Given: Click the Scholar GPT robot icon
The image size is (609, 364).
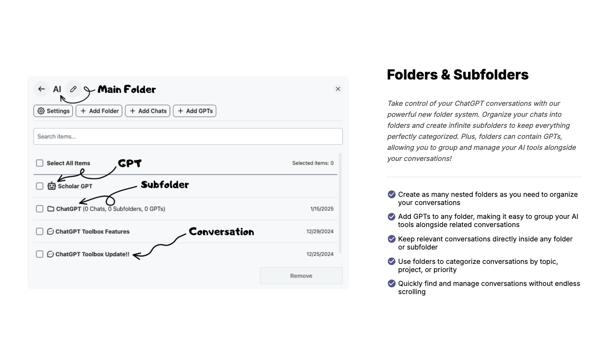Looking at the screenshot, I should (x=51, y=186).
